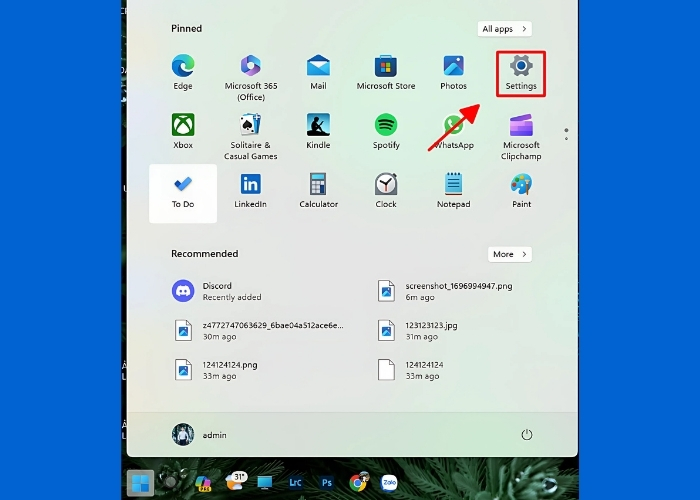Launch the Calculator app
The height and width of the screenshot is (500, 700).
pos(318,190)
